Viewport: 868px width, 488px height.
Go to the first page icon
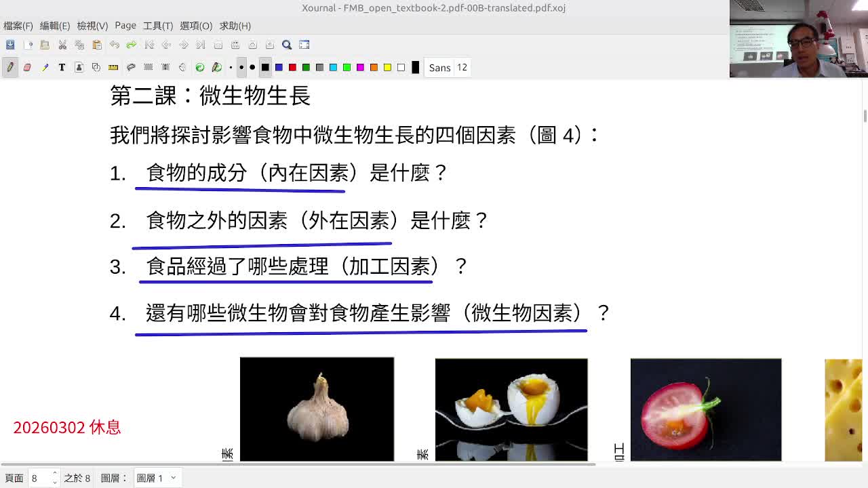(149, 45)
